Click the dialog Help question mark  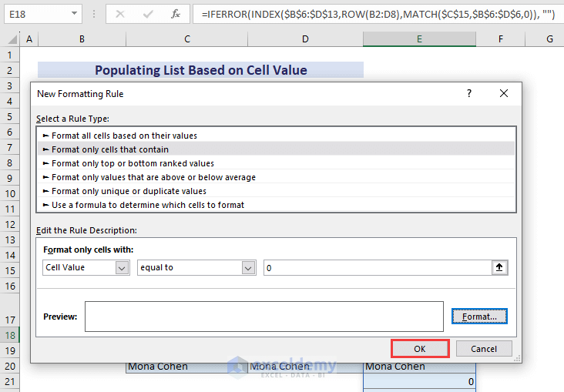[469, 93]
